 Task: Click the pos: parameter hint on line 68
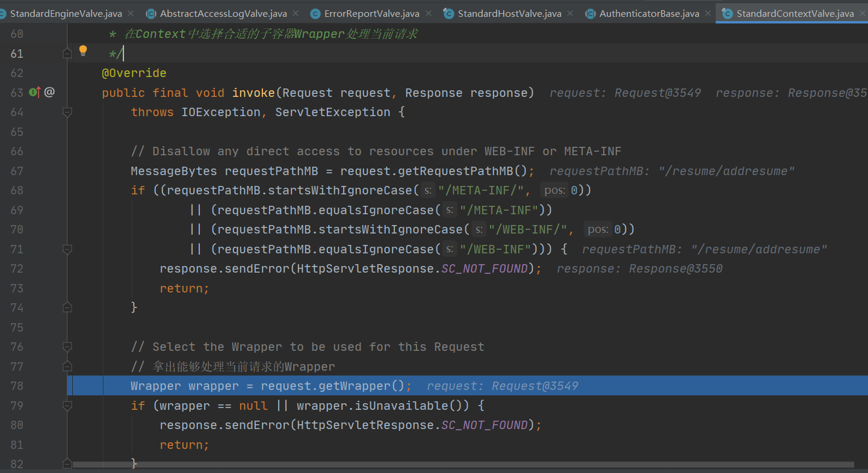click(x=554, y=190)
